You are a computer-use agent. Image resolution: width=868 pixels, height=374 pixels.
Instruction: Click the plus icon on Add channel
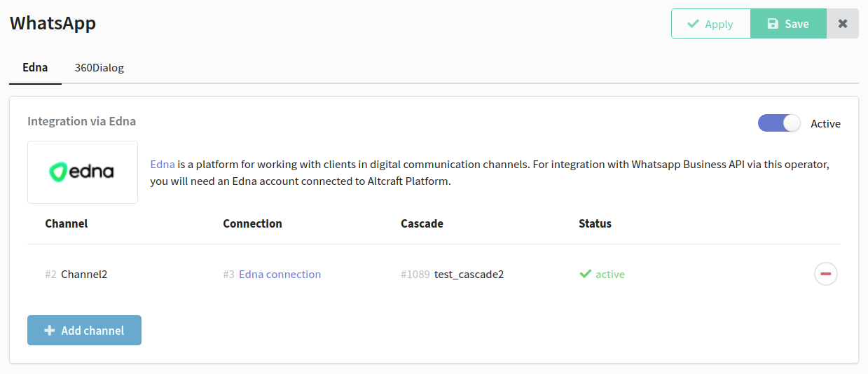point(50,331)
